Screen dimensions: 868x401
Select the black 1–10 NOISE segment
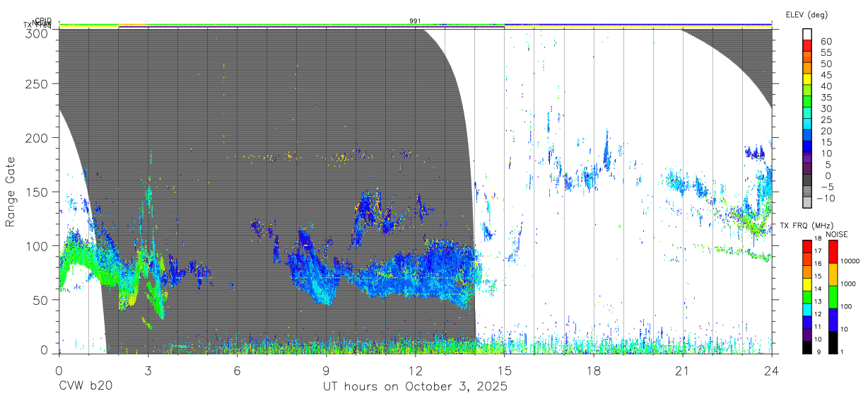[832, 342]
